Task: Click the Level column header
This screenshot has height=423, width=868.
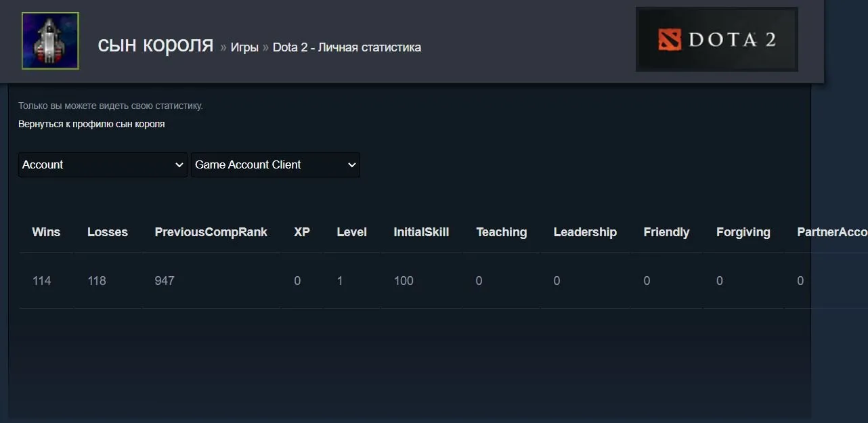Action: [x=352, y=232]
